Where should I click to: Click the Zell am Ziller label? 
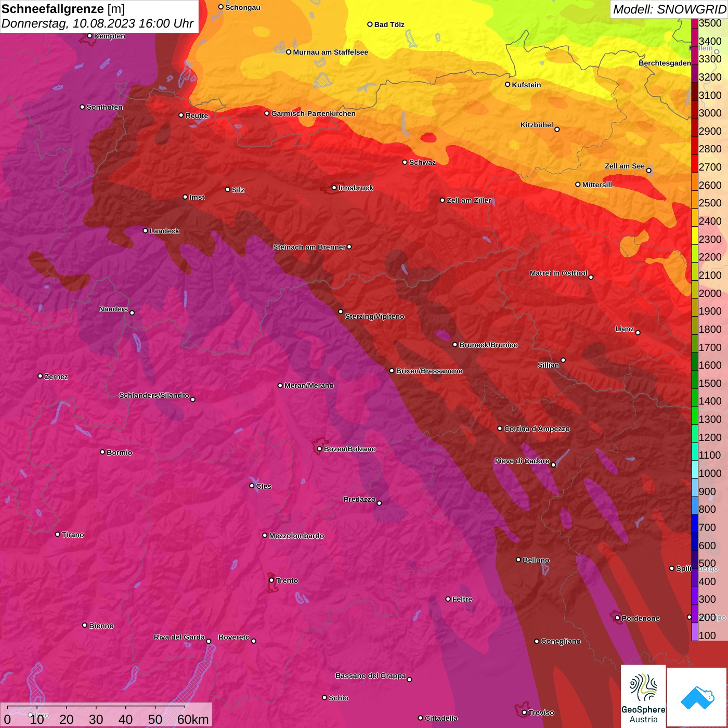point(469,200)
